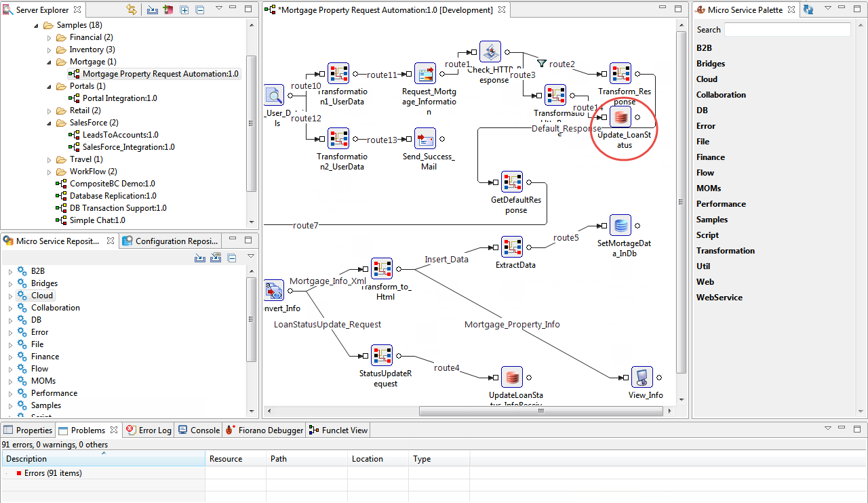Expand the Inventory (3) folder
The width and height of the screenshot is (868, 503).
pos(50,49)
